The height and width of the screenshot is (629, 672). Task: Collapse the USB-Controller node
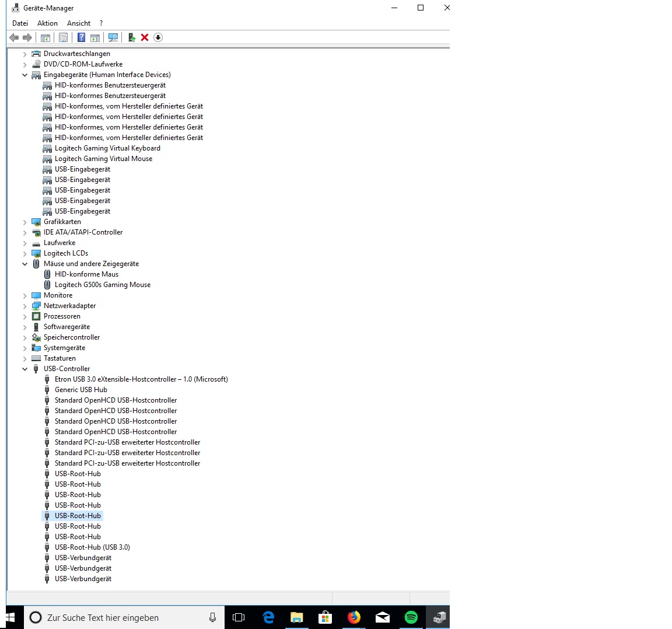pos(25,369)
